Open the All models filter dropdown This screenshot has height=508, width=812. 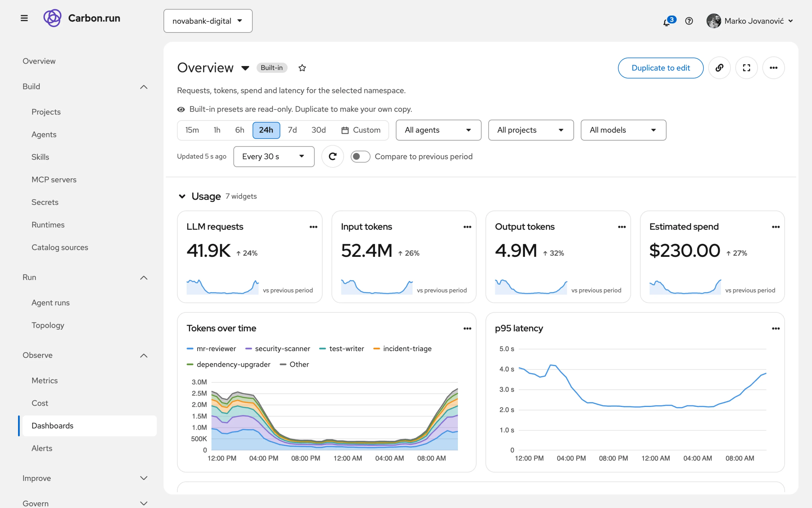pyautogui.click(x=623, y=130)
